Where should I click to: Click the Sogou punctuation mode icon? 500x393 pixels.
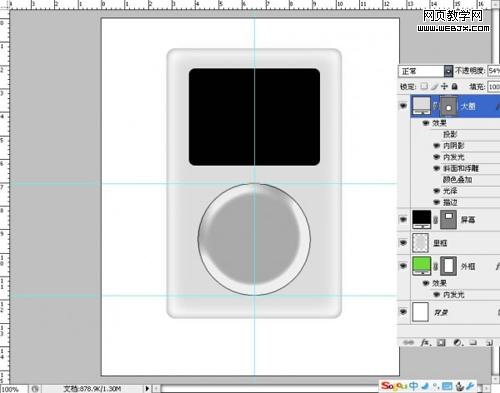click(x=436, y=386)
